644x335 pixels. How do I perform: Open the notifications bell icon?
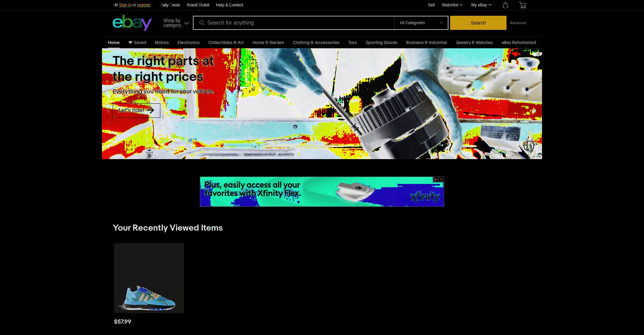505,5
